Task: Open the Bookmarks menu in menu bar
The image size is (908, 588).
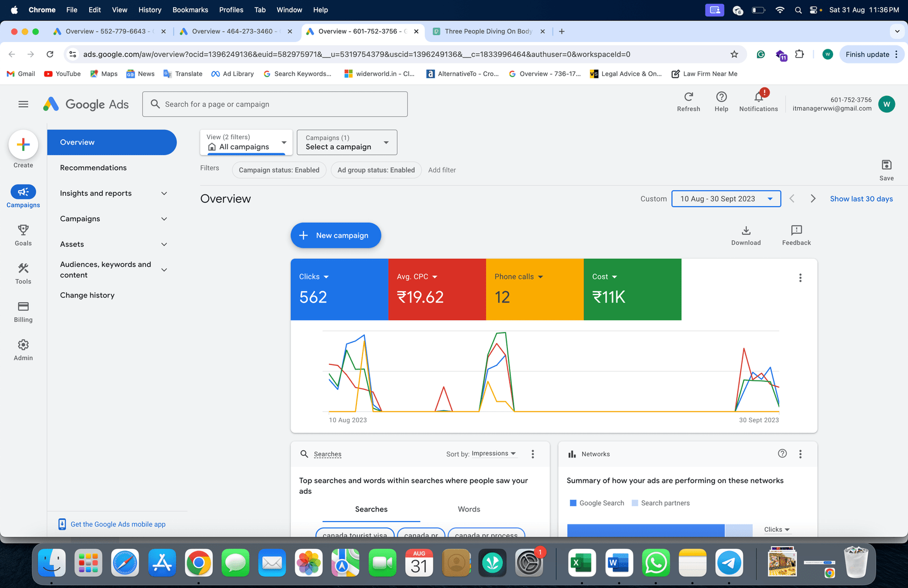Action: 190,10
